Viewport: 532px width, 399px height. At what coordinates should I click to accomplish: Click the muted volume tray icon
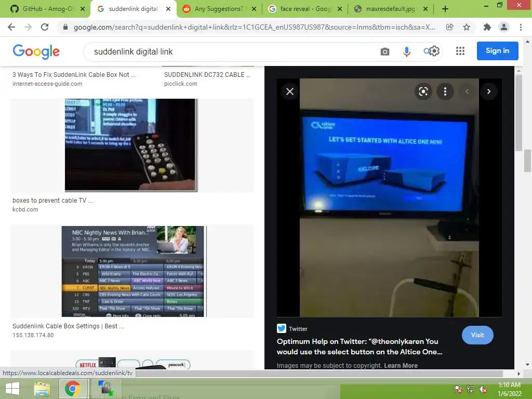click(x=483, y=389)
